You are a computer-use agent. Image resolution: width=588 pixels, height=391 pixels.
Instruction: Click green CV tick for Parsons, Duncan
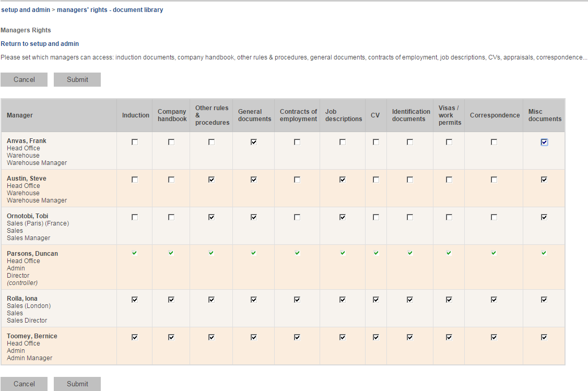pyautogui.click(x=376, y=253)
